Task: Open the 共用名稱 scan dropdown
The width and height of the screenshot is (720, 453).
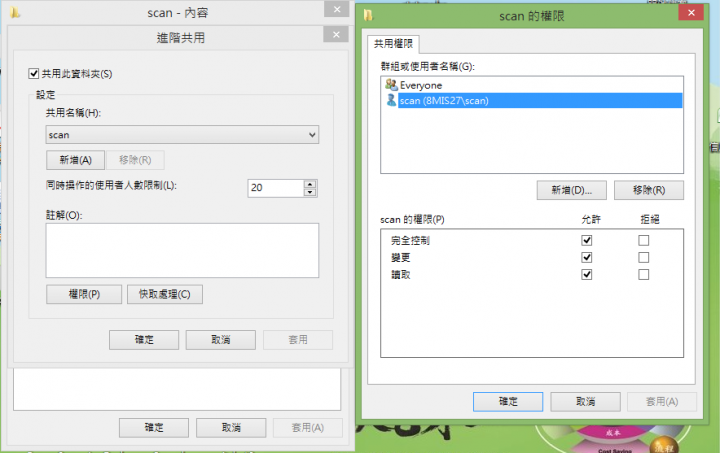Action: 182,135
